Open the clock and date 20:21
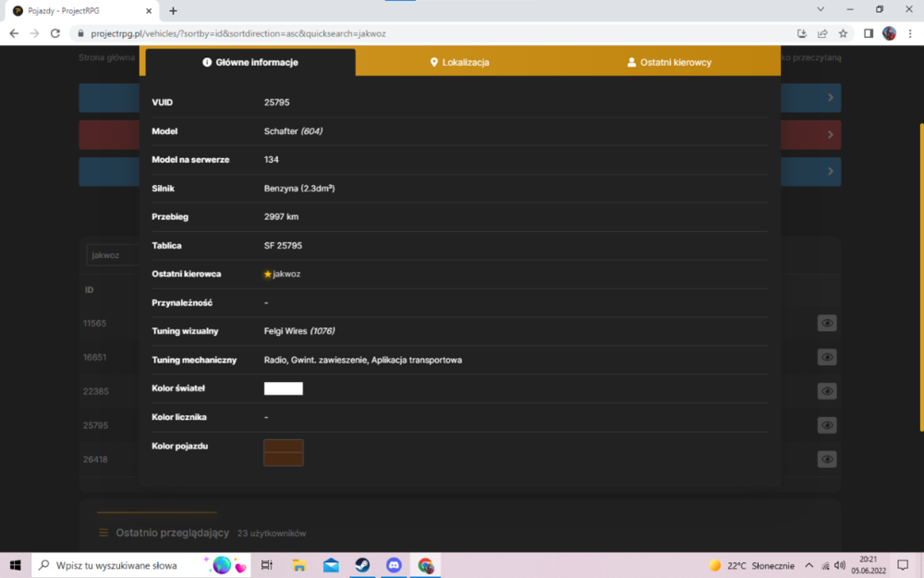 click(x=869, y=565)
